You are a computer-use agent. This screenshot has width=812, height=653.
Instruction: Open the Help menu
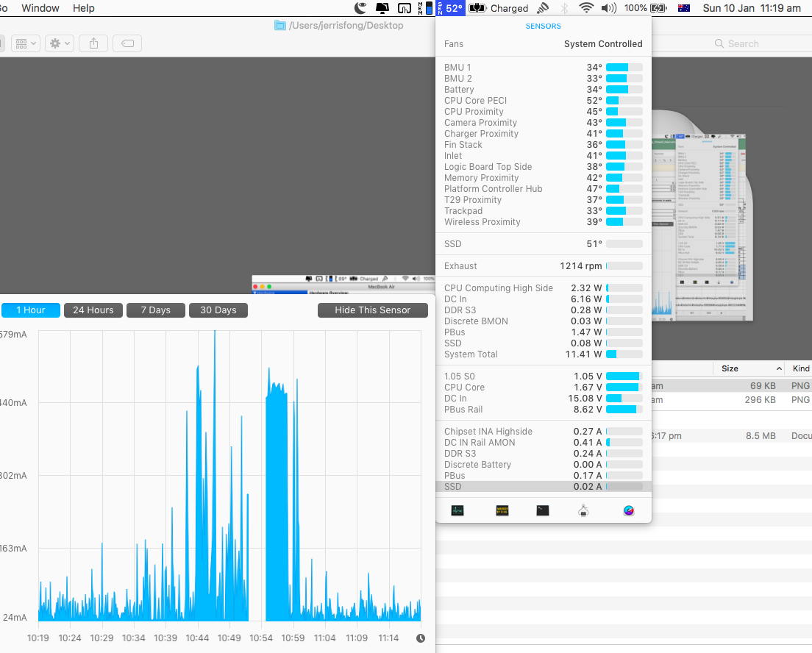point(84,8)
